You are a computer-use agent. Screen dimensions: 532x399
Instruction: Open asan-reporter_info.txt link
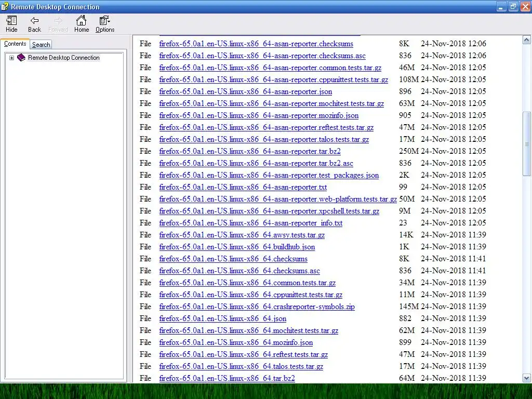coord(251,223)
